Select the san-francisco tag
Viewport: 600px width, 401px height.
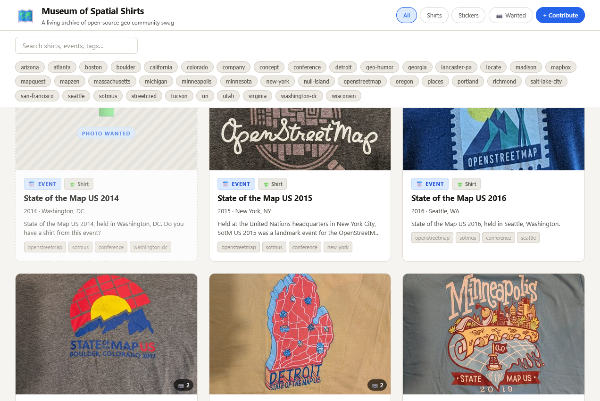click(x=37, y=96)
